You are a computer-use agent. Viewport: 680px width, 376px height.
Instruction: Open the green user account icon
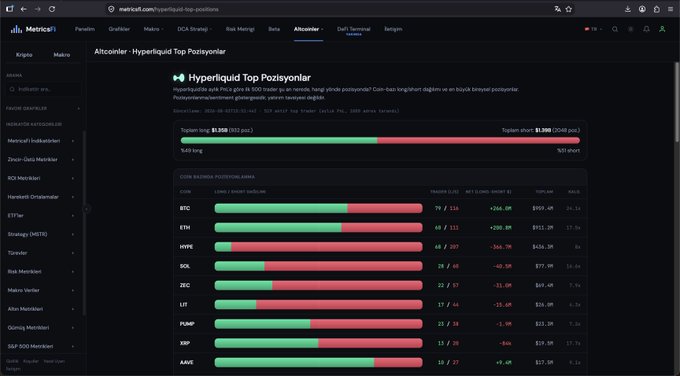point(662,29)
